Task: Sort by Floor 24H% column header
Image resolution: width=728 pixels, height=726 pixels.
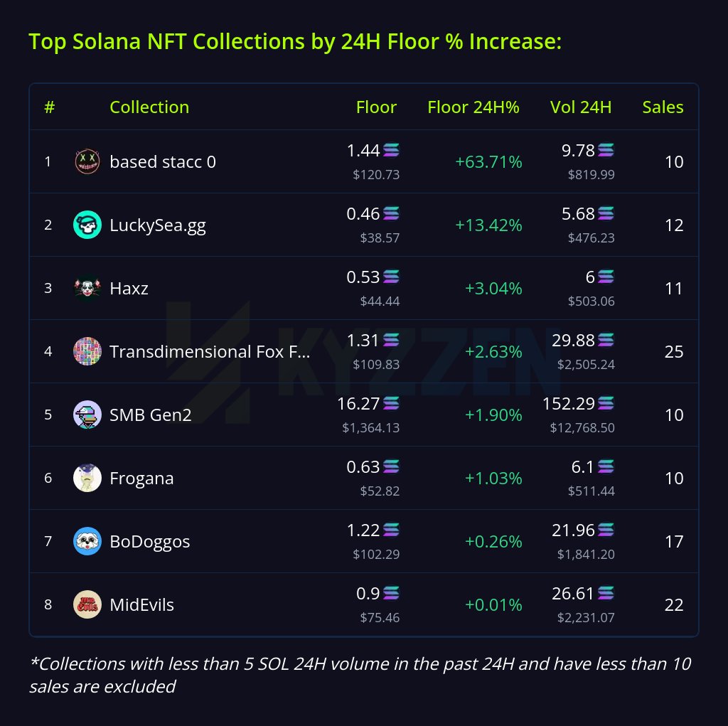Action: coord(473,107)
